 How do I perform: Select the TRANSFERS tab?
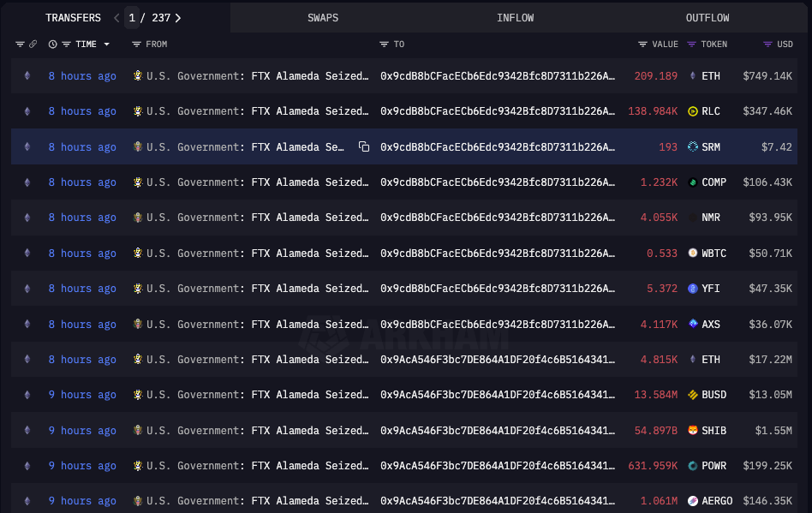[x=73, y=18]
